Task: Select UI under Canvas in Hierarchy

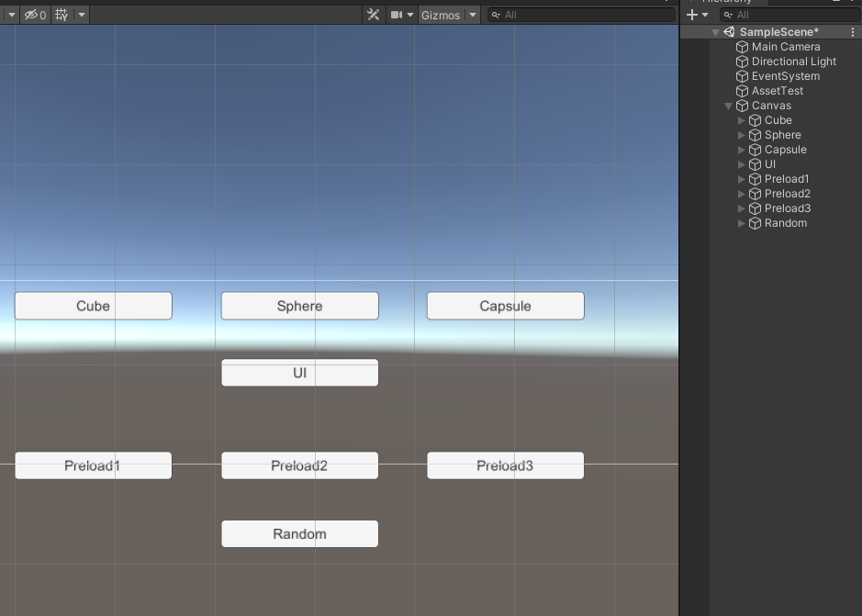Action: coord(769,164)
